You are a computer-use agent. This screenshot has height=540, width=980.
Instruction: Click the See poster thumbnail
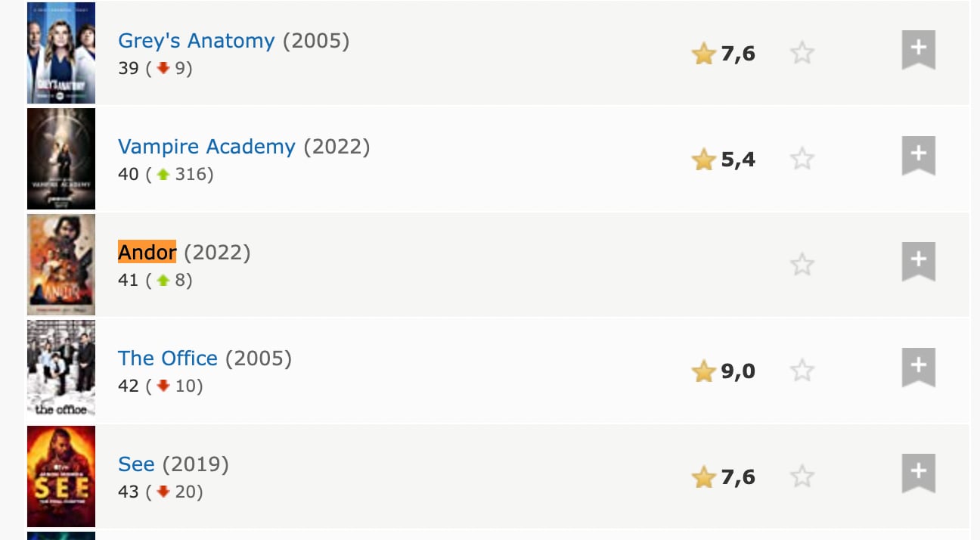[61, 476]
